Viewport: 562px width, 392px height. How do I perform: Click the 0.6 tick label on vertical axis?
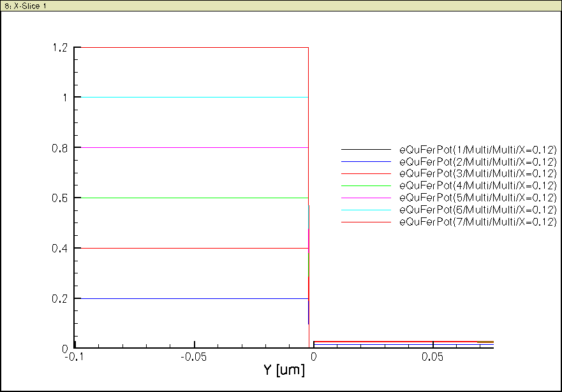60,198
